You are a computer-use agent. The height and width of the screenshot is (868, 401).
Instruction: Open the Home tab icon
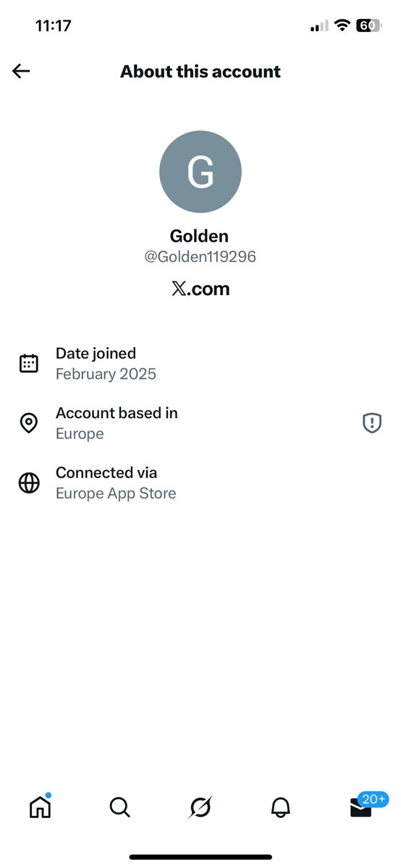[x=40, y=806]
